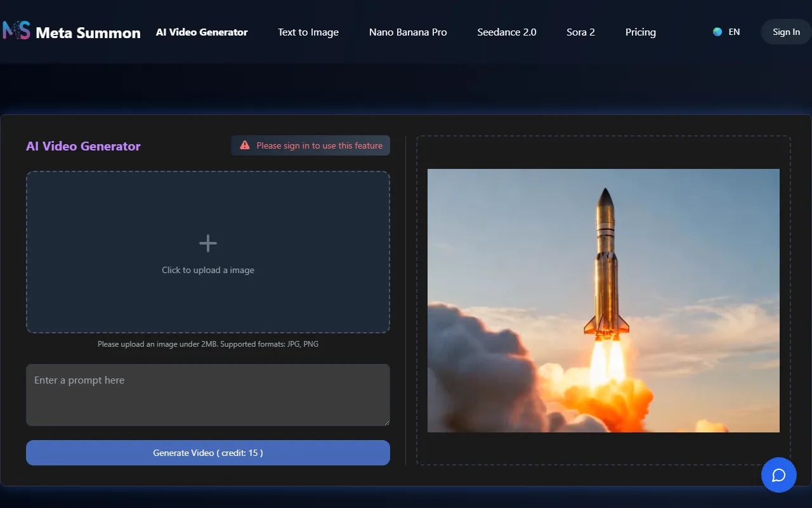
Task: Select Sora 2 in the navigation
Action: click(580, 32)
